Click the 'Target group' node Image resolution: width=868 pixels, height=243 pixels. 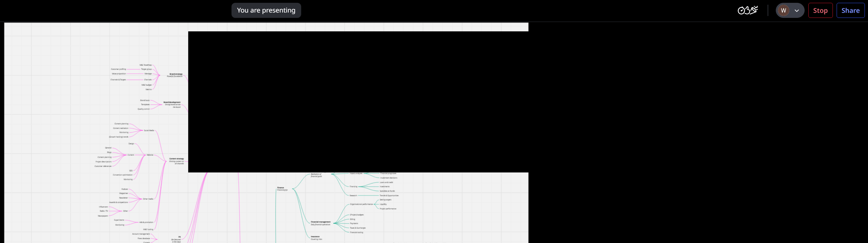146,69
